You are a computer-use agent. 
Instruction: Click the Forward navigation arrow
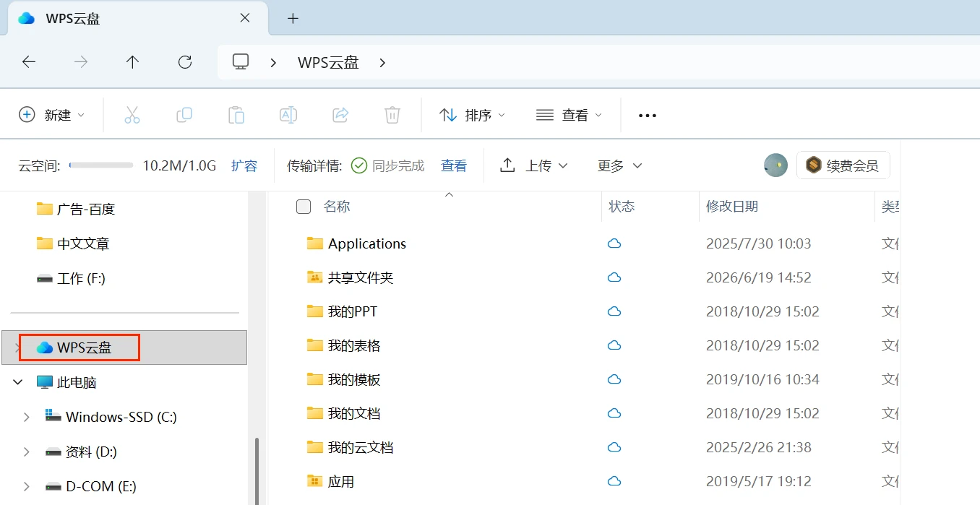click(x=81, y=62)
